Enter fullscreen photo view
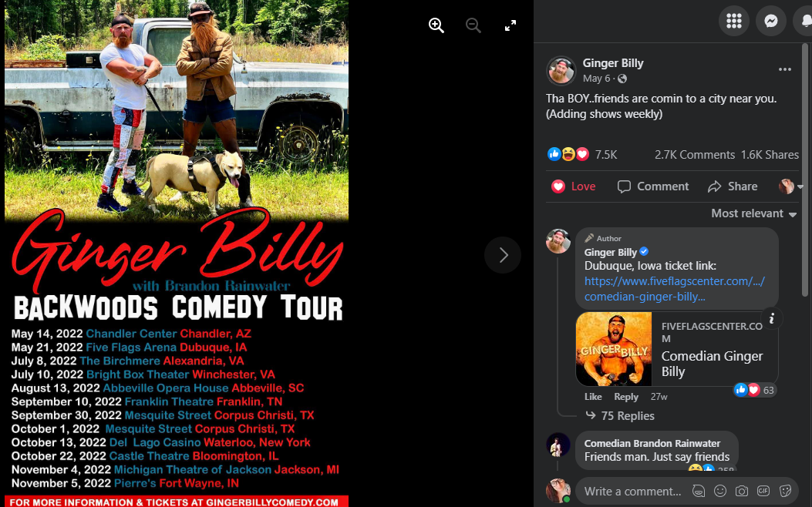Viewport: 812px width, 507px height. [x=510, y=25]
